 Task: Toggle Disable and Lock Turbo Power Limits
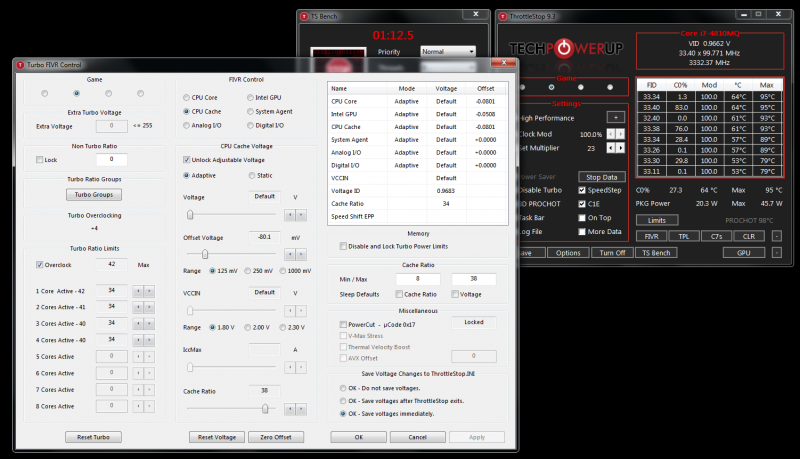click(x=343, y=246)
